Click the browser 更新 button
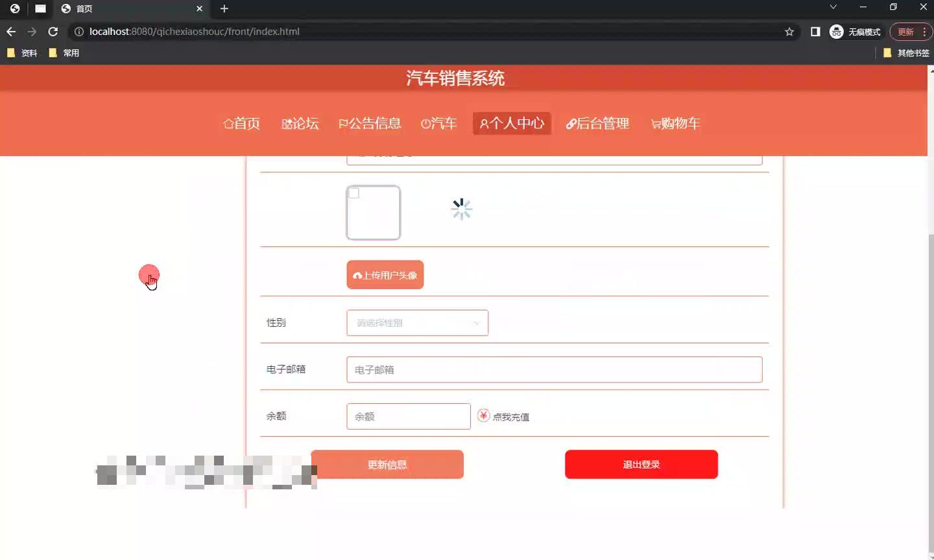934x560 pixels. point(911,32)
